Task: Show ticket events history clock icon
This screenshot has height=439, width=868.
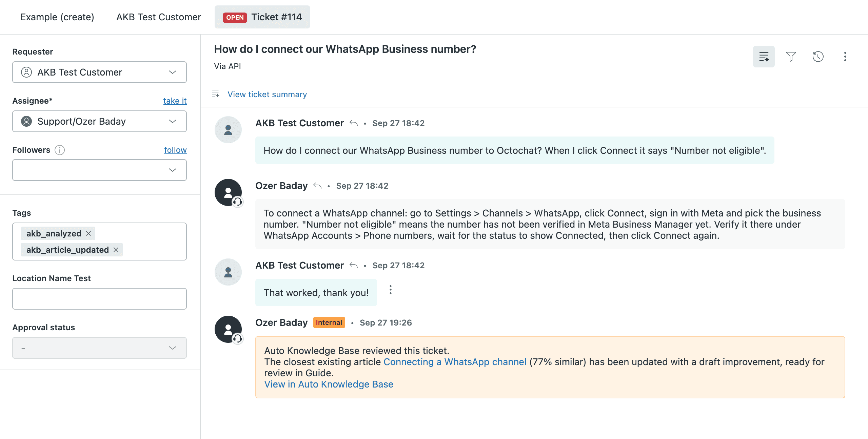Action: (x=818, y=57)
